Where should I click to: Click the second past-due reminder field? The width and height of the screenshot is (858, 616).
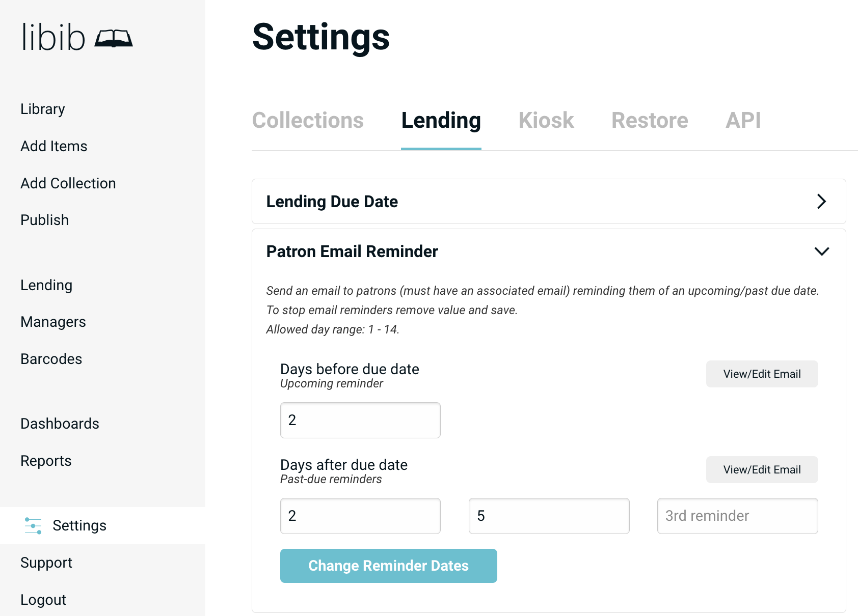[x=549, y=516]
